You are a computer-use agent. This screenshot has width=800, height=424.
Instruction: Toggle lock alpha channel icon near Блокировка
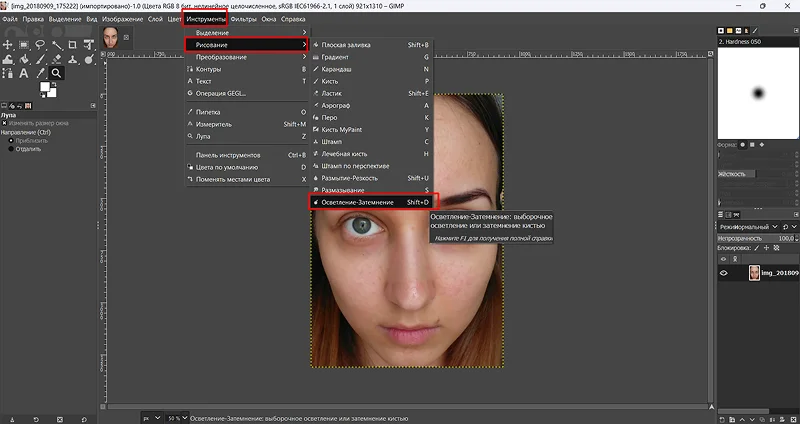(x=777, y=248)
